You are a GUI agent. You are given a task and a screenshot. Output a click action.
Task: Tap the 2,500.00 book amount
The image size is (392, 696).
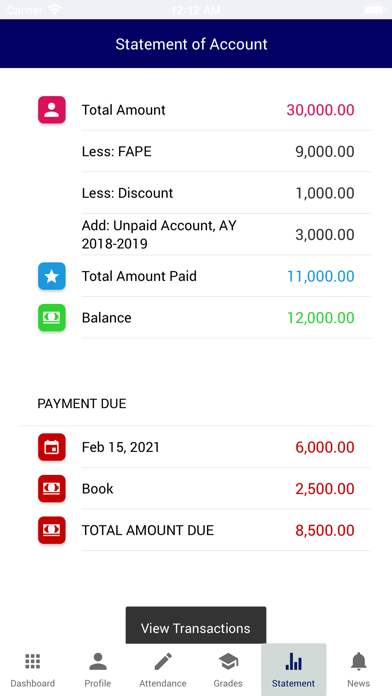[325, 488]
